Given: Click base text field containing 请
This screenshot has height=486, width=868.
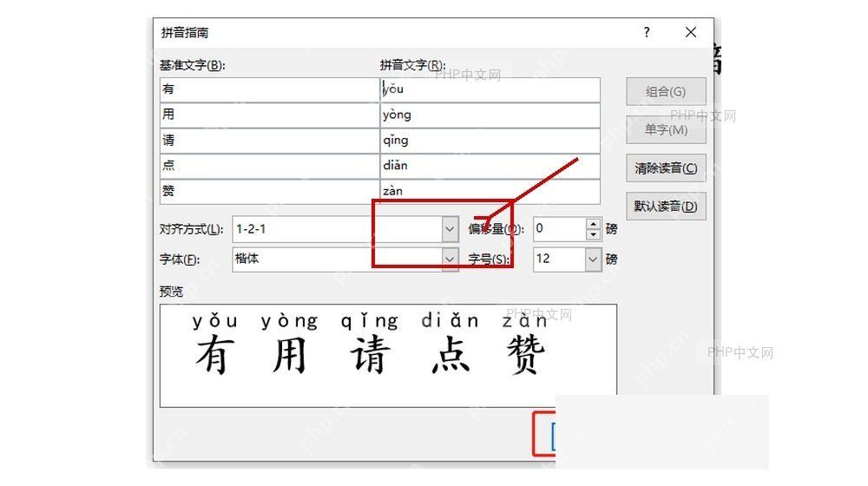Looking at the screenshot, I should (x=270, y=140).
